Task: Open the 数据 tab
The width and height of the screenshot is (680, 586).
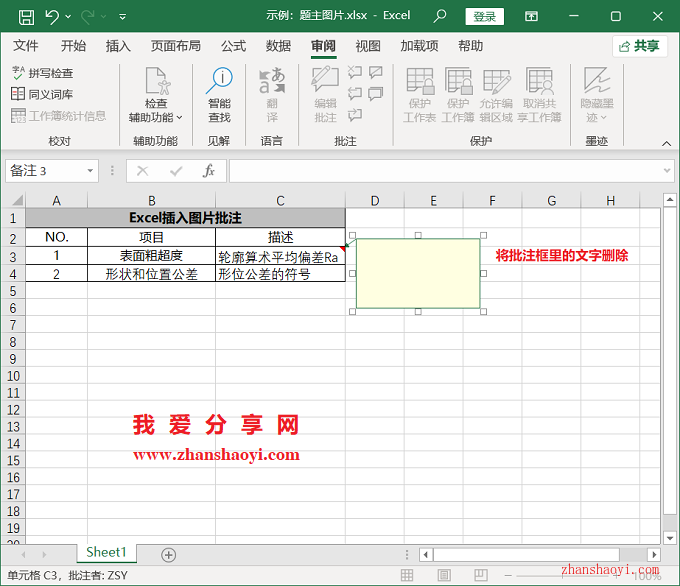Action: click(x=278, y=46)
